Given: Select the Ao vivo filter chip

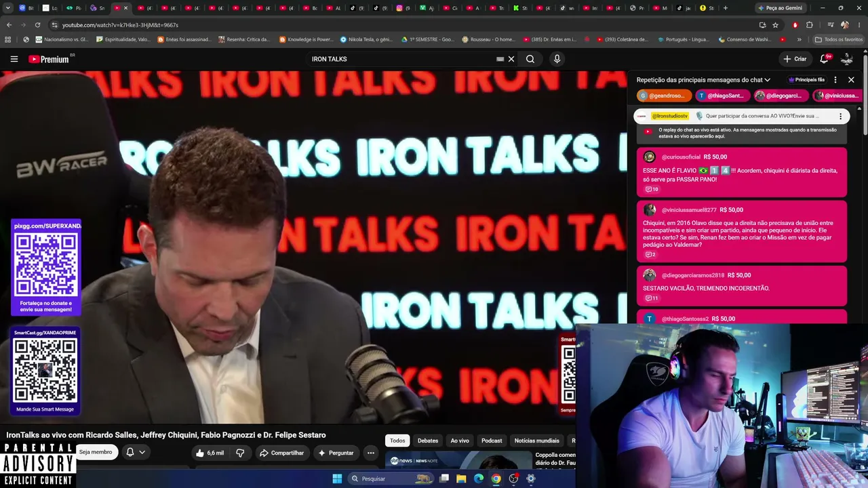Looking at the screenshot, I should (x=460, y=441).
